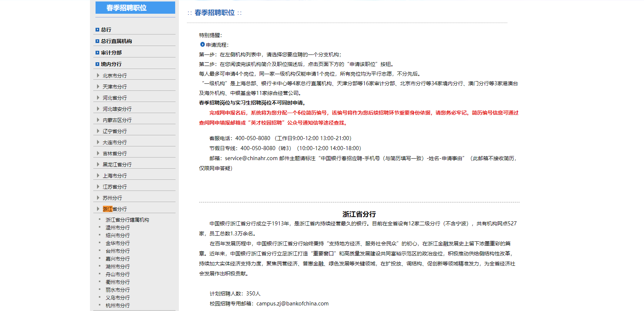644x311 pixels.
Task: Collapse the 浙江省分行 arrow
Action: point(98,209)
